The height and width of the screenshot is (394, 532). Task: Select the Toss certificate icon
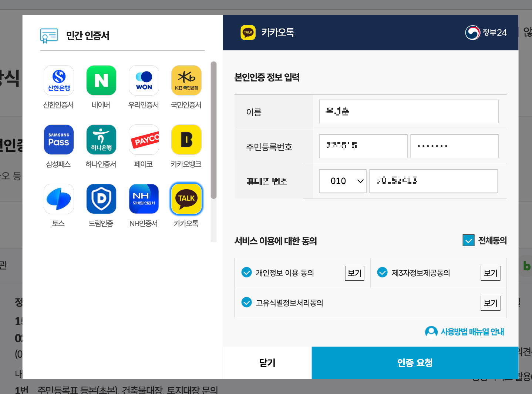[59, 199]
